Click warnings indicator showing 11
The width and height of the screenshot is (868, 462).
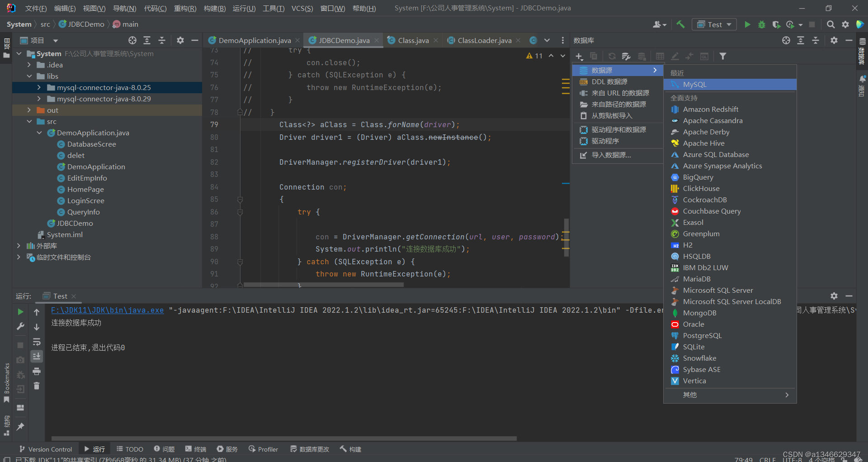point(534,56)
